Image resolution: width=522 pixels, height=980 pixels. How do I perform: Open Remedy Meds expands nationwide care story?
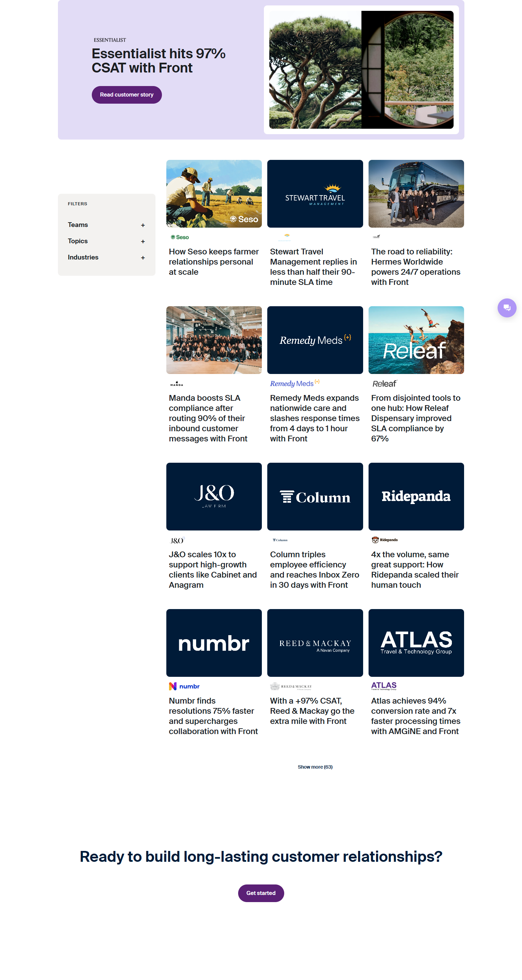click(315, 418)
